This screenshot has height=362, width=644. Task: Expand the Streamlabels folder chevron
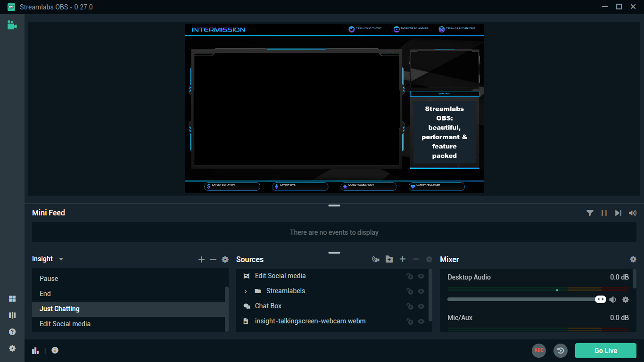(x=246, y=291)
